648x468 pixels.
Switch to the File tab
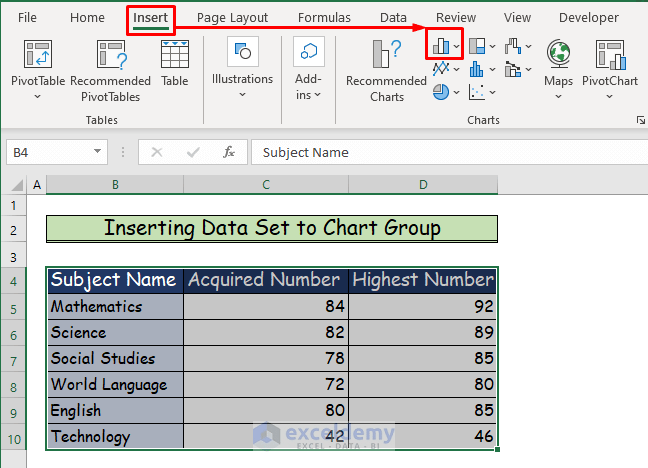pos(27,18)
